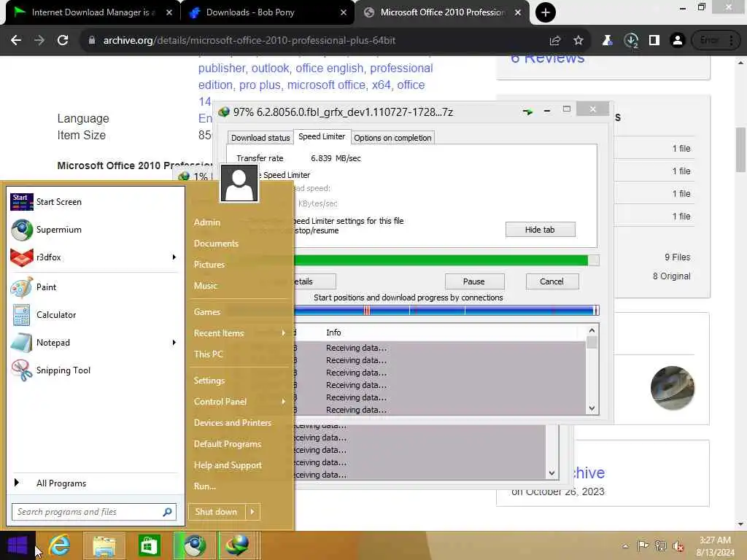The image size is (747, 560).
Task: Click Shut down button
Action: tap(216, 512)
